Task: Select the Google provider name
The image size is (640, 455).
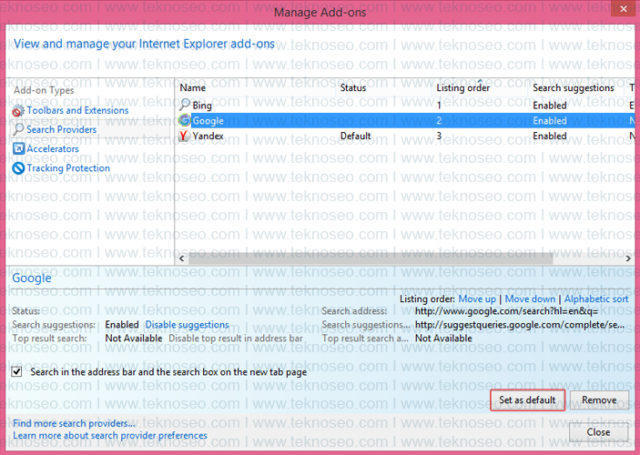Action: [208, 121]
